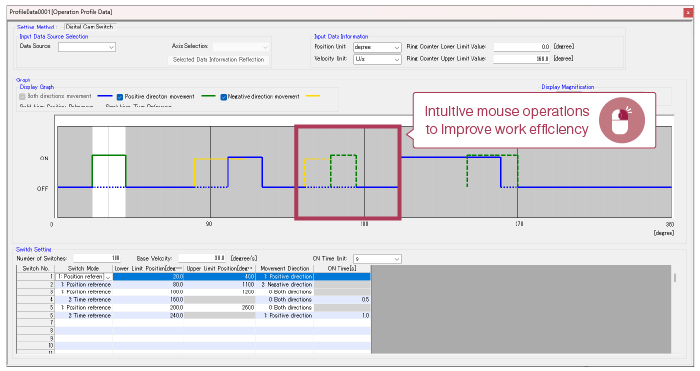The image size is (700, 371).
Task: Click the Base Velocity input field
Action: (202, 258)
